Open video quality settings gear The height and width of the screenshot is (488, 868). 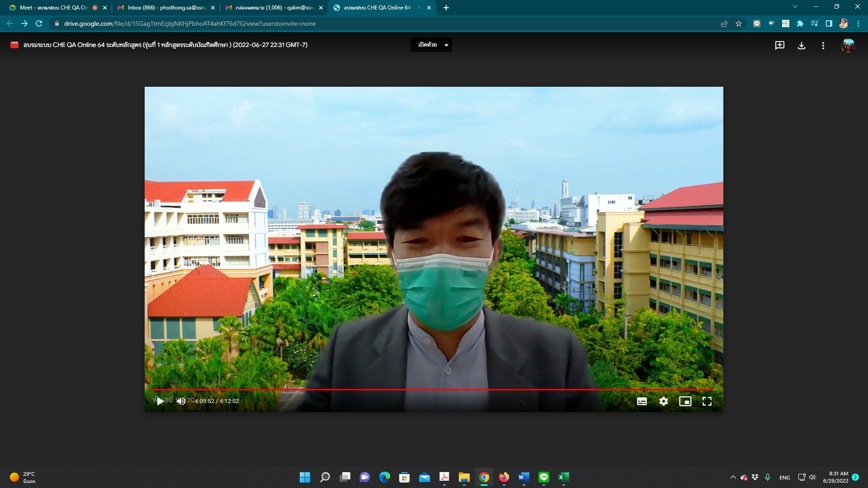click(663, 401)
